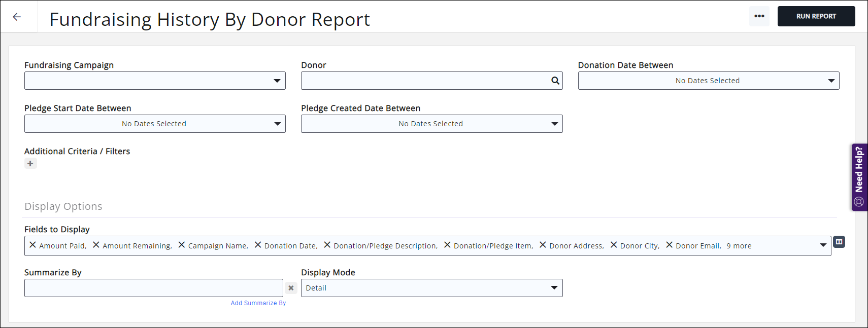The image size is (868, 328).
Task: Add an additional criteria filter with plus icon
Action: coord(30,163)
